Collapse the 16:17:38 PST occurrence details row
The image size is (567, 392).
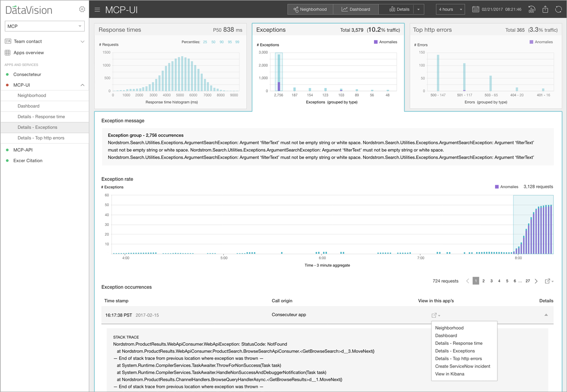[546, 315]
